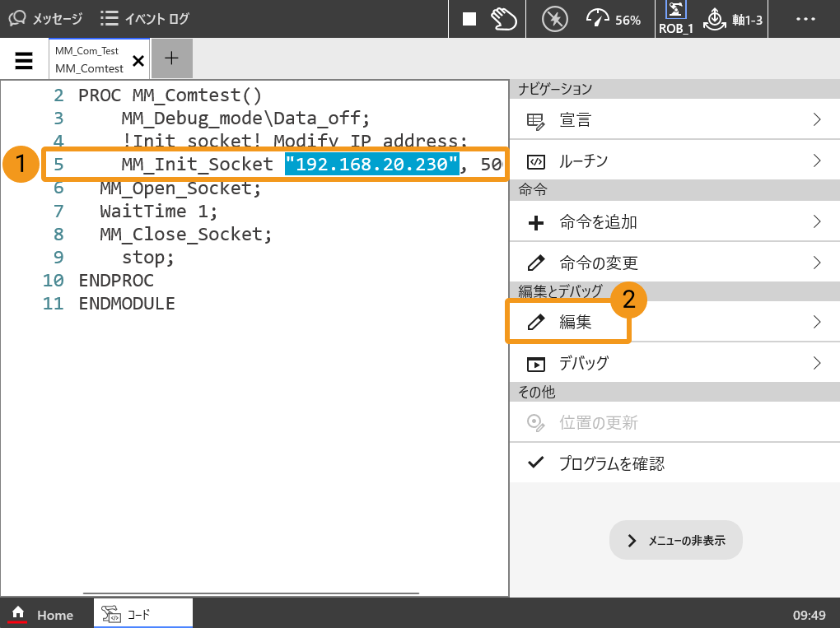Click プログラムを確認 check program
840x628 pixels.
pos(674,463)
